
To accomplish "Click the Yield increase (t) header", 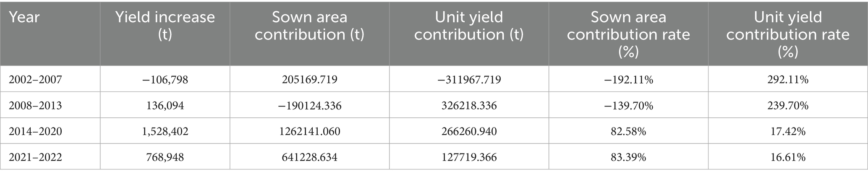I will click(x=165, y=26).
